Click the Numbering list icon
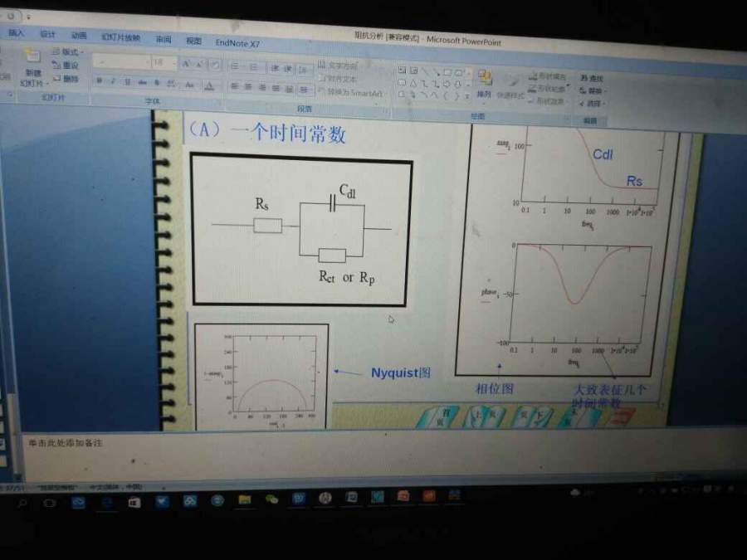This screenshot has width=747, height=560. pyautogui.click(x=254, y=67)
